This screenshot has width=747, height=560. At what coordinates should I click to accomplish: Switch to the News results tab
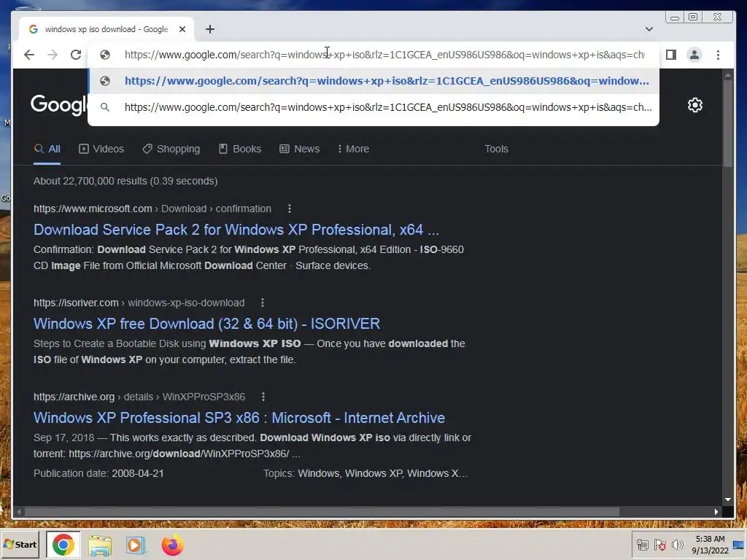(300, 149)
